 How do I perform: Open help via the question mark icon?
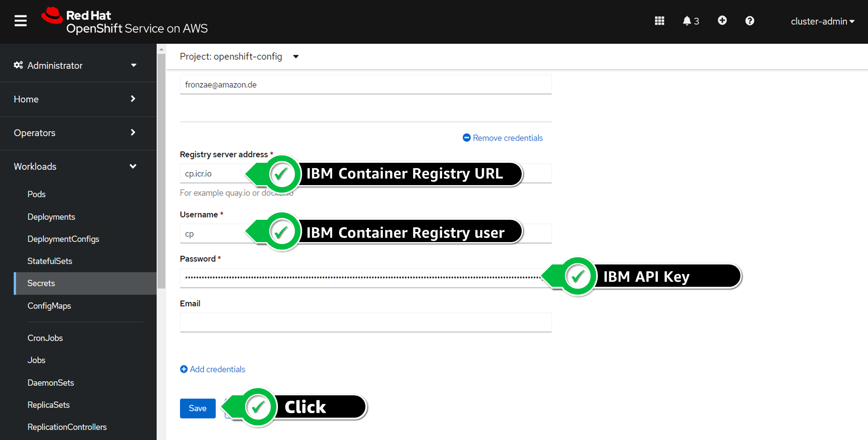750,21
